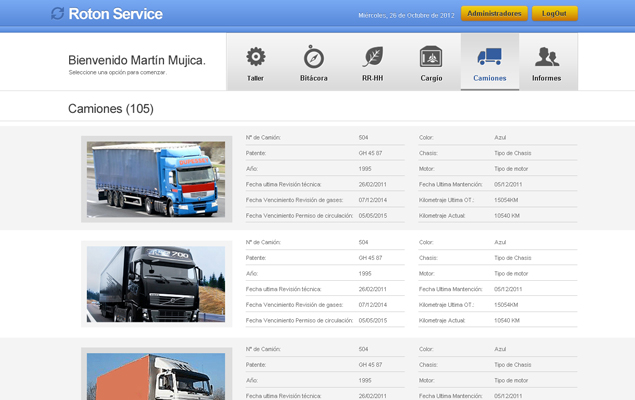Viewport: 635px width, 400px height.
Task: Open the black Volvo truck thumbnail
Action: tap(156, 284)
